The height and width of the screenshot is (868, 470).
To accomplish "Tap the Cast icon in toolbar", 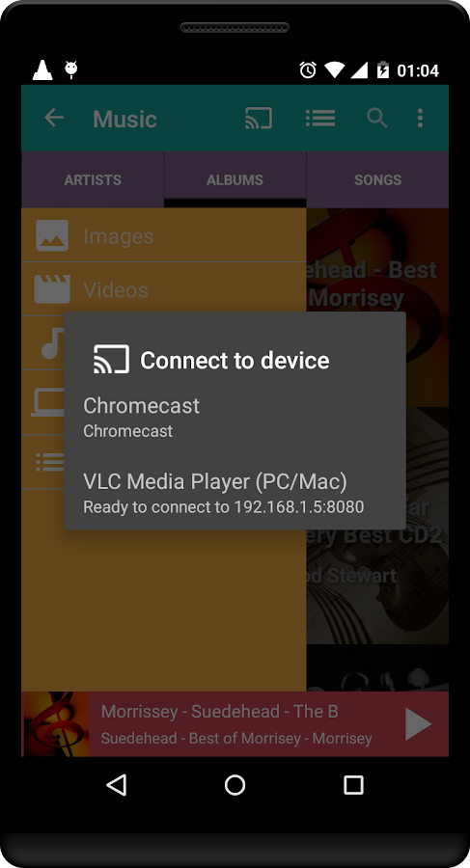I will [x=259, y=118].
